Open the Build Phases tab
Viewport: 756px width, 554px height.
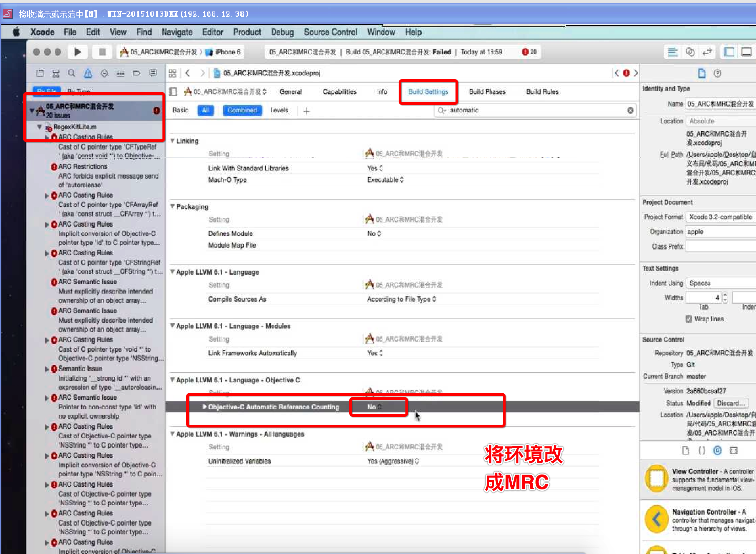pos(487,92)
